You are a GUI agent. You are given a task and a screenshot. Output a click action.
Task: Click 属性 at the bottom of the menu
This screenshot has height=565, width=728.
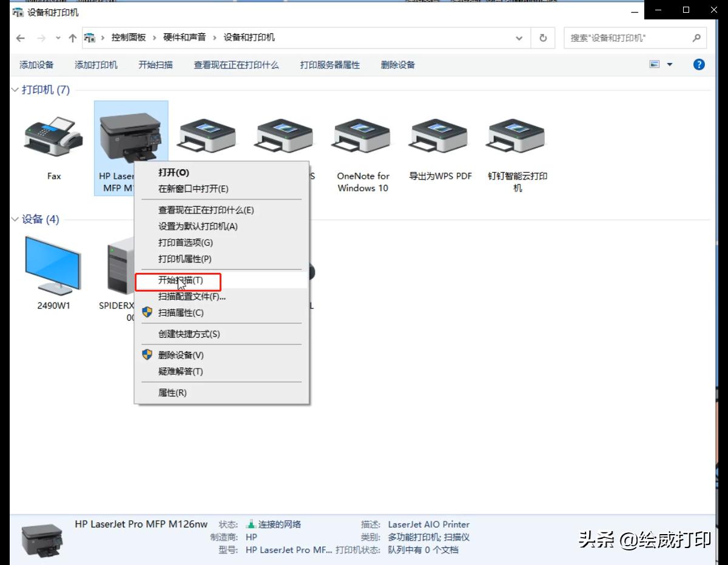tap(171, 392)
